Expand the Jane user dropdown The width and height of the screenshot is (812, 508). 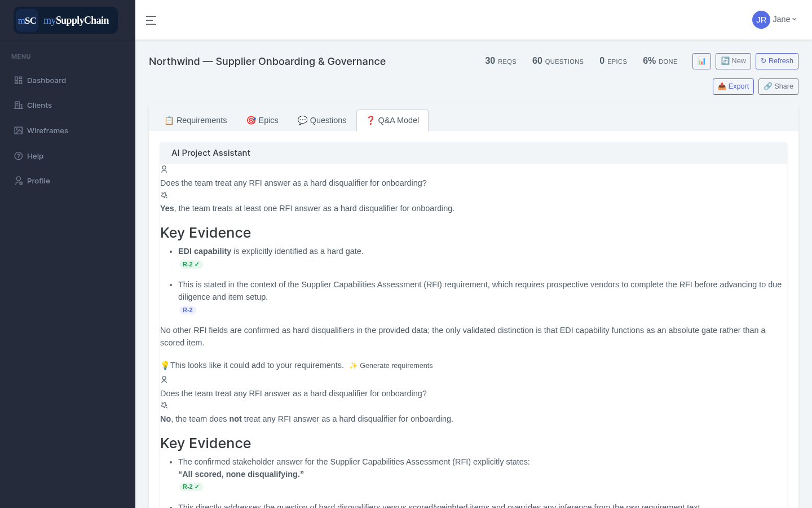(785, 19)
